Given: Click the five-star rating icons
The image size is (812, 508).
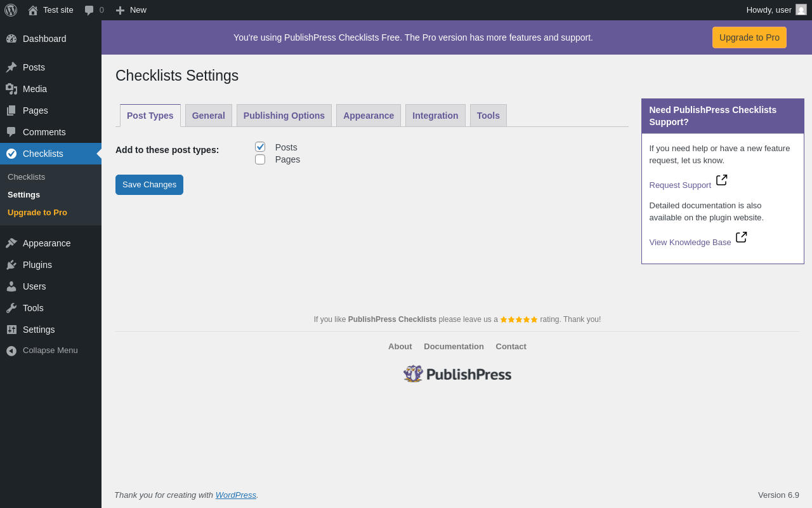Looking at the screenshot, I should 519,319.
